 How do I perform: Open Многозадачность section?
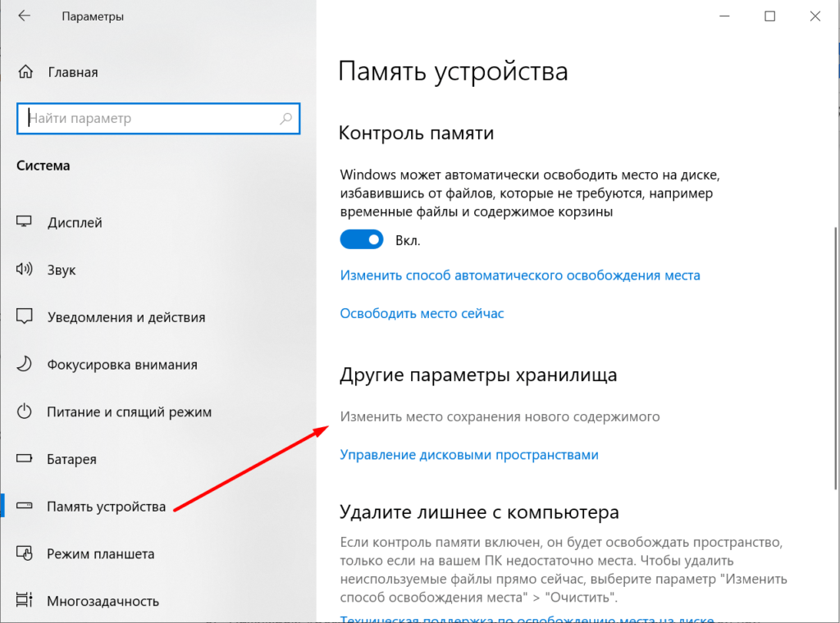click(x=103, y=601)
